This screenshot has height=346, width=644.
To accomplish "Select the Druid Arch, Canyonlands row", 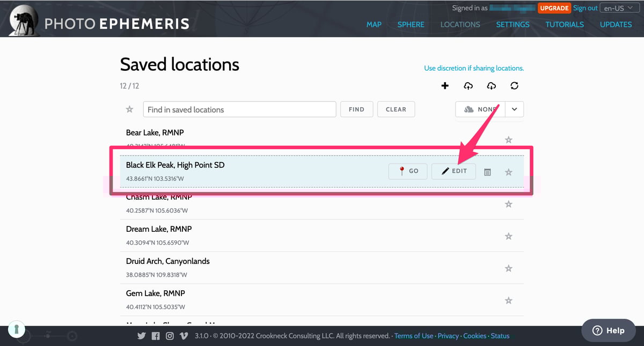I will [322, 268].
